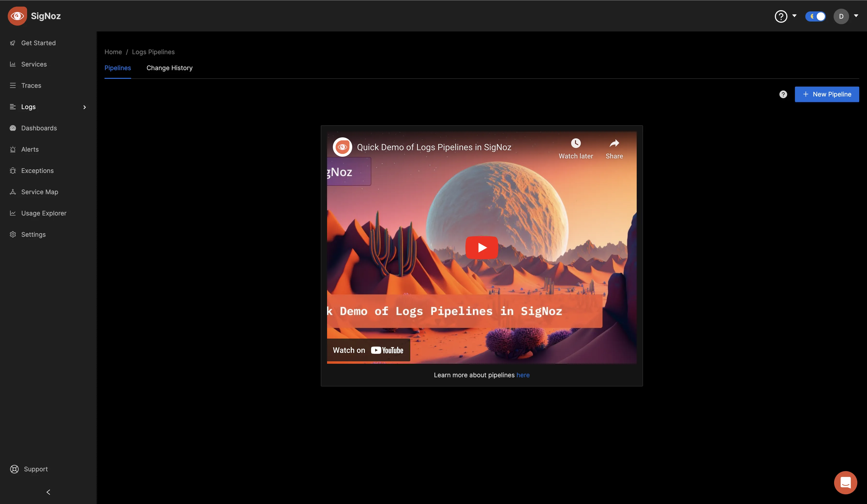
Task: Click the Logs Pipelines breadcrumb
Action: tap(153, 52)
